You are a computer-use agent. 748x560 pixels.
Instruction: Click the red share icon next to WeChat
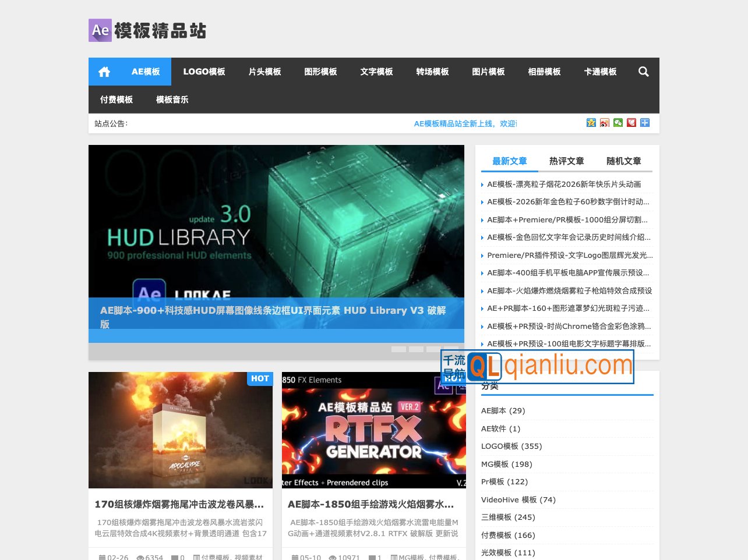pos(631,123)
